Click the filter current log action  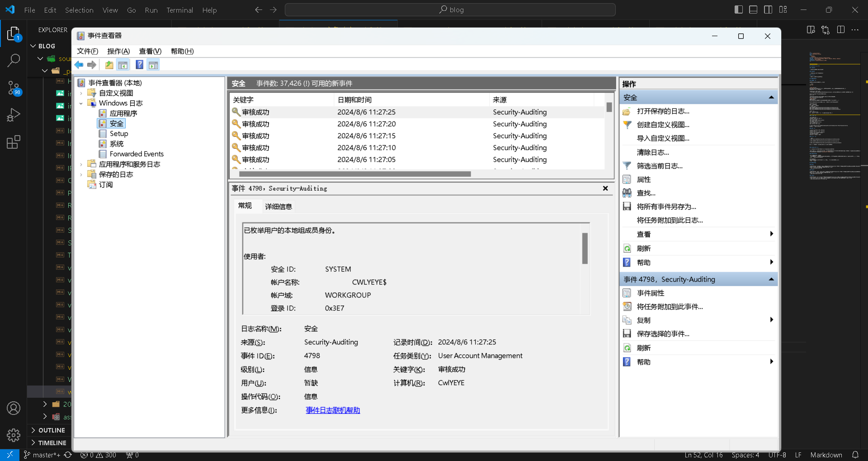pos(659,166)
